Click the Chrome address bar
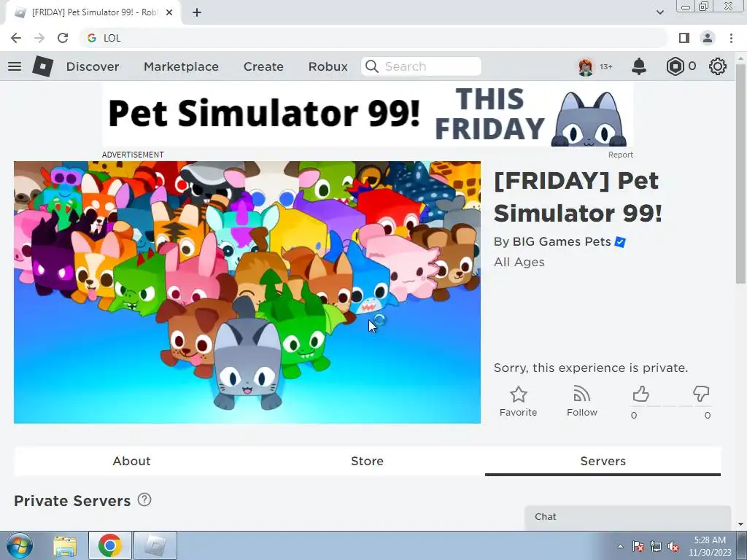This screenshot has width=747, height=560. (x=374, y=38)
